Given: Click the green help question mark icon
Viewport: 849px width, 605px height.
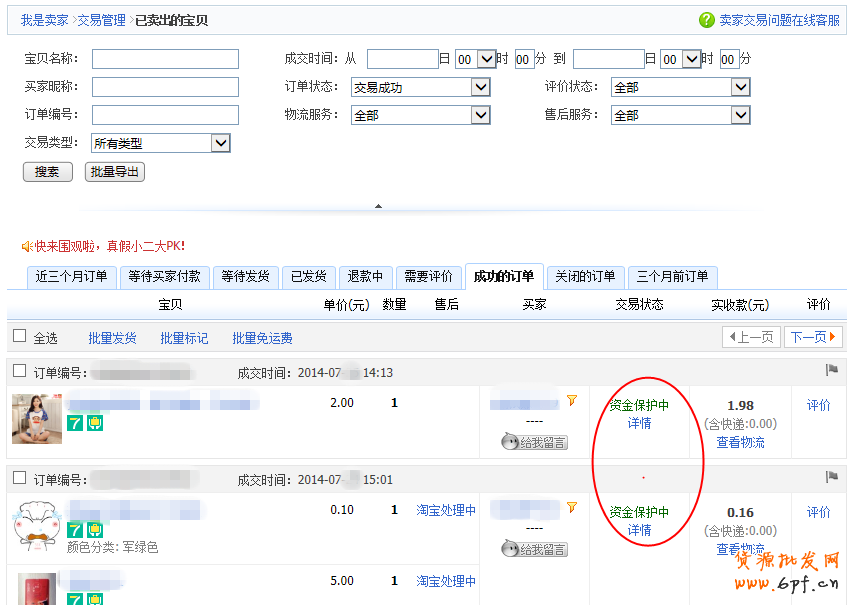Looking at the screenshot, I should pos(707,20).
